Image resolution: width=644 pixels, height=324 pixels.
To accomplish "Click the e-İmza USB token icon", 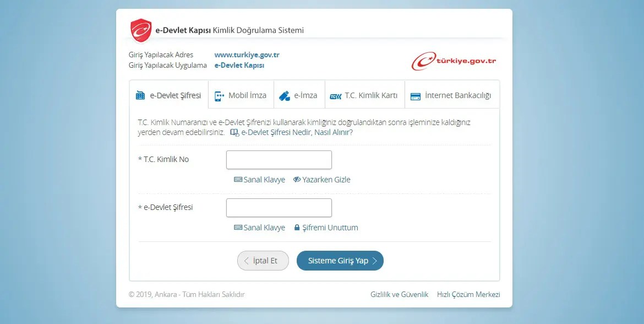I will [x=285, y=96].
